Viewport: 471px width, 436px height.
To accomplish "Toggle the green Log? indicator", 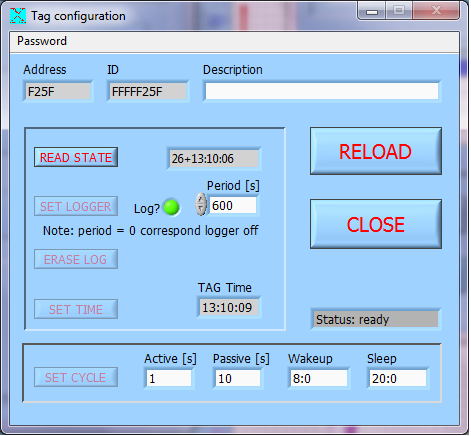I will click(172, 207).
